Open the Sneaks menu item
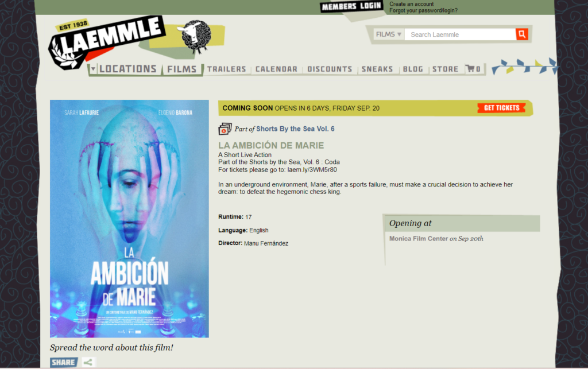Image resolution: width=588 pixels, height=369 pixels. [377, 69]
